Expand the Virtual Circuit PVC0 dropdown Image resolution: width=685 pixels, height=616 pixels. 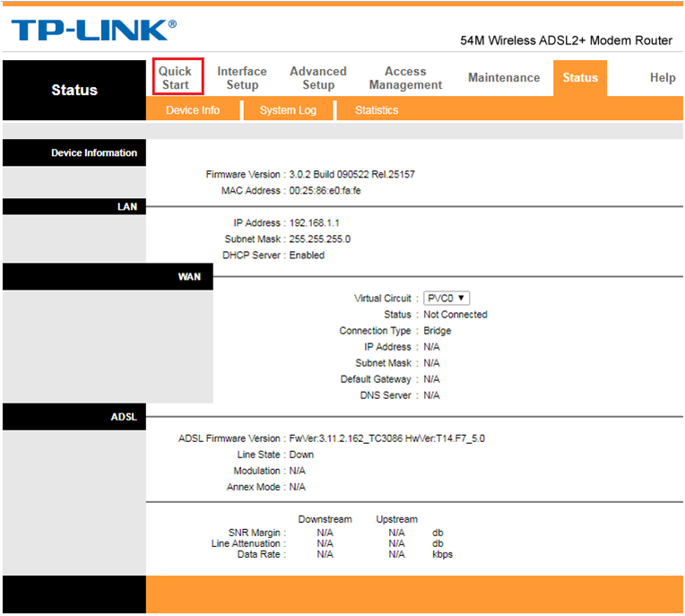(x=447, y=299)
